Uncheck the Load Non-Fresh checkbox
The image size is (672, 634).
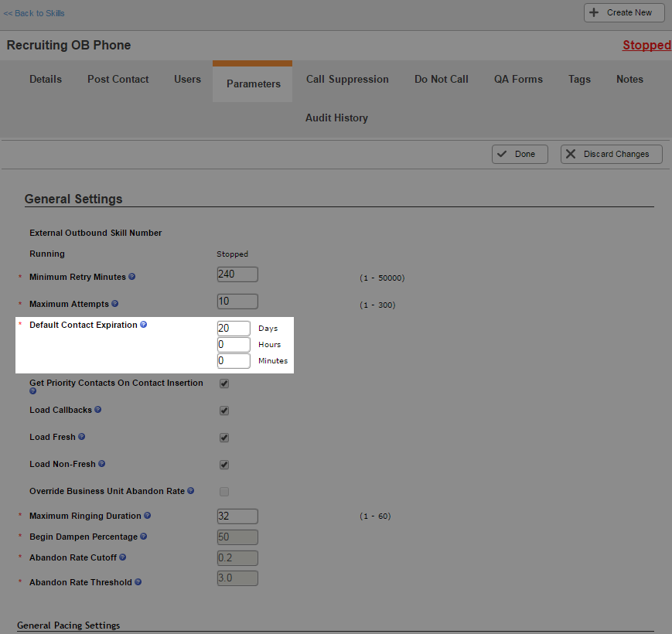[x=224, y=465]
